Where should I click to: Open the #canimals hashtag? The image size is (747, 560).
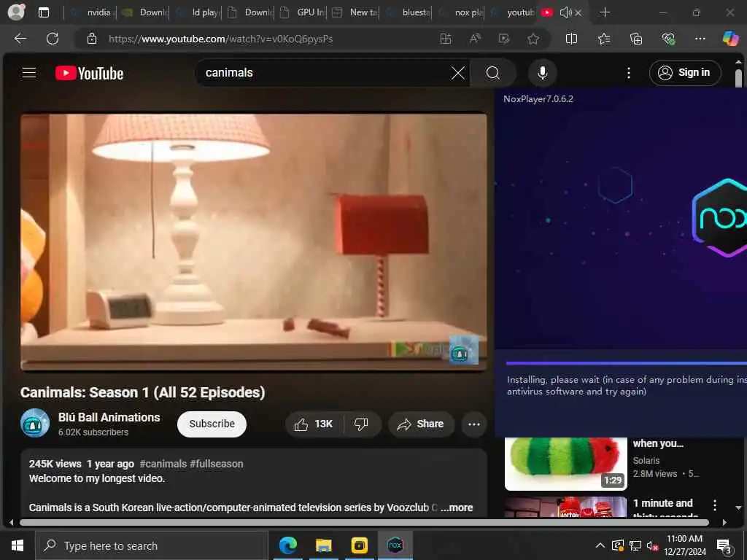[163, 464]
